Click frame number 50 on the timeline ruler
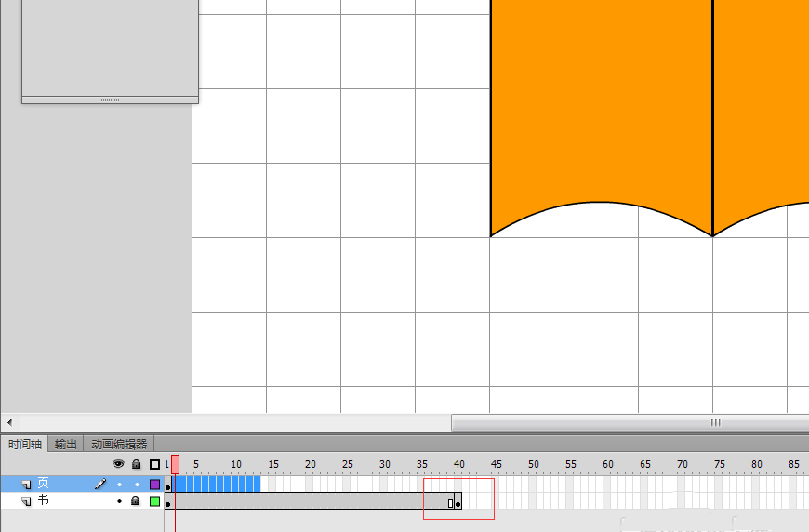 click(x=533, y=464)
